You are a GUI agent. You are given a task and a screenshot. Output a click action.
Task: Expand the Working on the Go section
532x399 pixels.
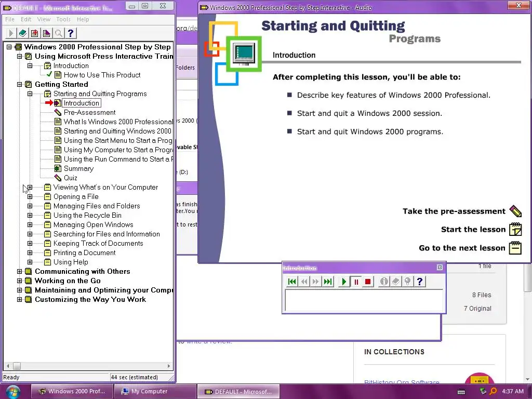[x=20, y=281]
